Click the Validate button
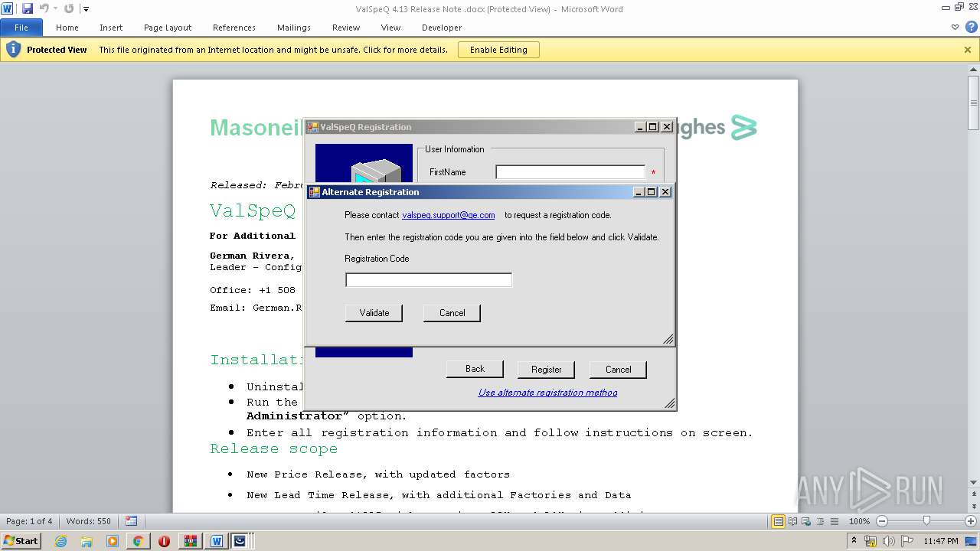The width and height of the screenshot is (980, 551). (374, 313)
